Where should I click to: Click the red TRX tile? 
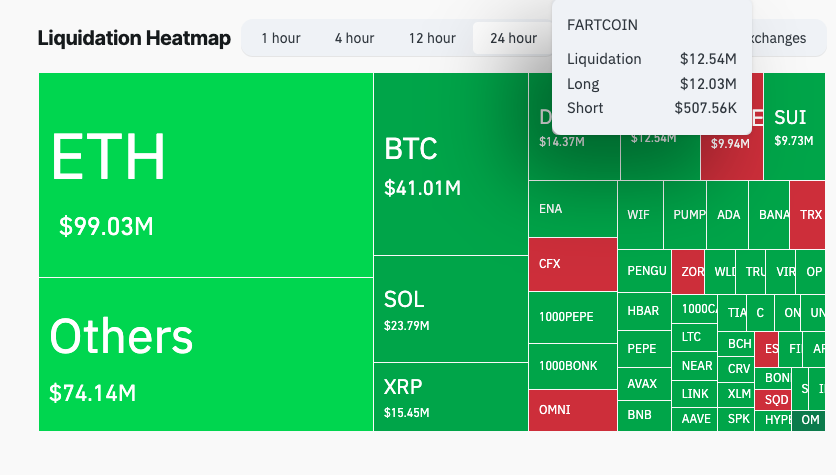[812, 215]
